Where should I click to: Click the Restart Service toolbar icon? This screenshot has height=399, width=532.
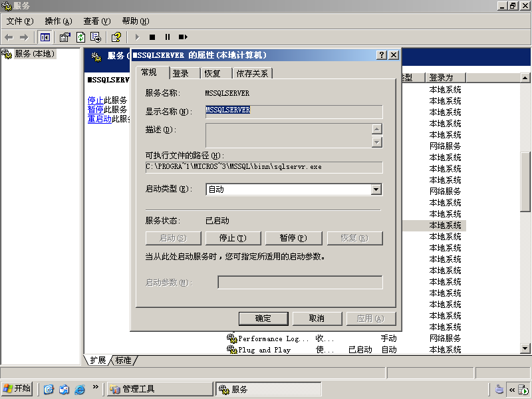click(183, 37)
